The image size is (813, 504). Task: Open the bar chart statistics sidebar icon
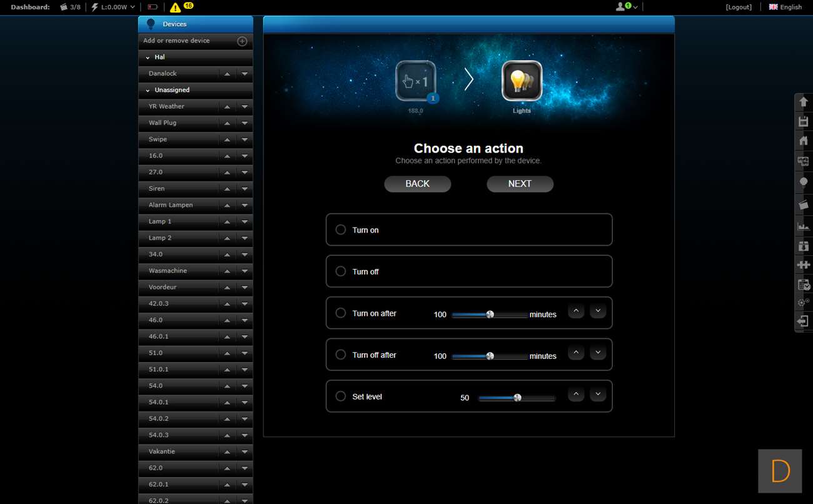coord(804,226)
